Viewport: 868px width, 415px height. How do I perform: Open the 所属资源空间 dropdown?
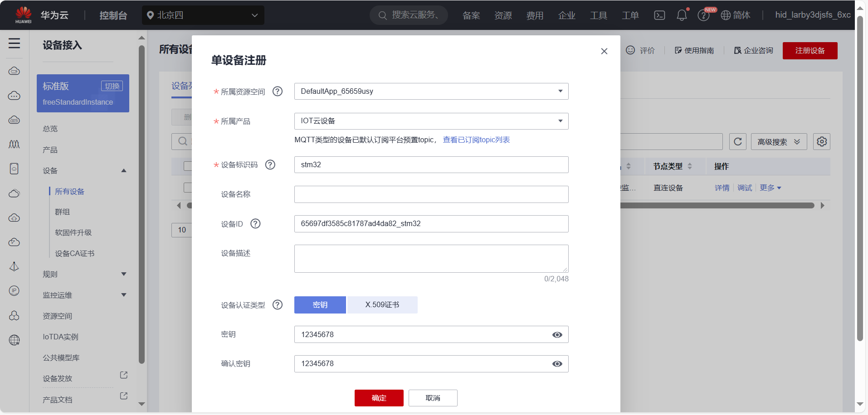(431, 91)
